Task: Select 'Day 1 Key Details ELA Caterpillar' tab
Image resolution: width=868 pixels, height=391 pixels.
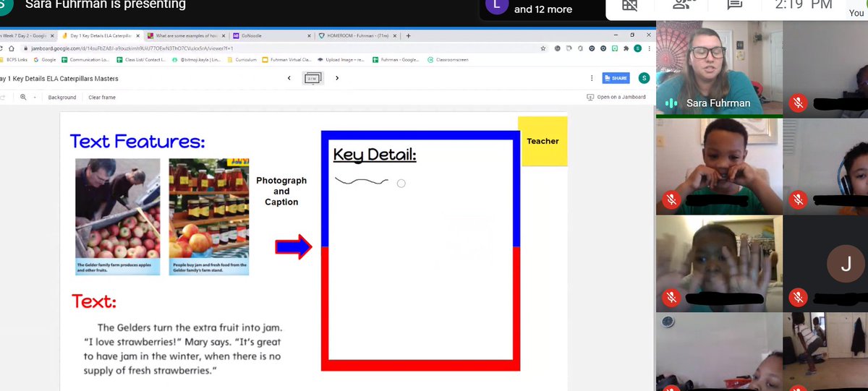Action: (x=101, y=35)
